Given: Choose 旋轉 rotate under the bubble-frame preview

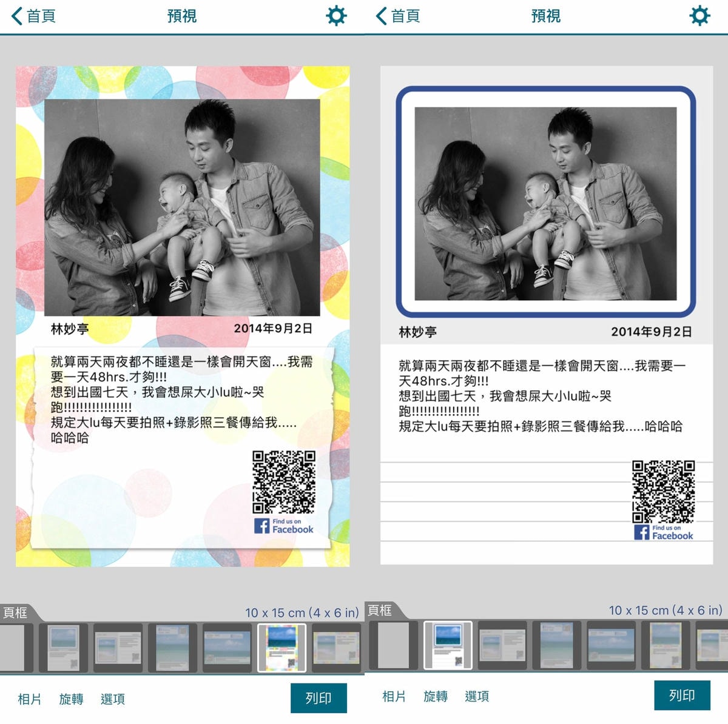Looking at the screenshot, I should point(71,699).
